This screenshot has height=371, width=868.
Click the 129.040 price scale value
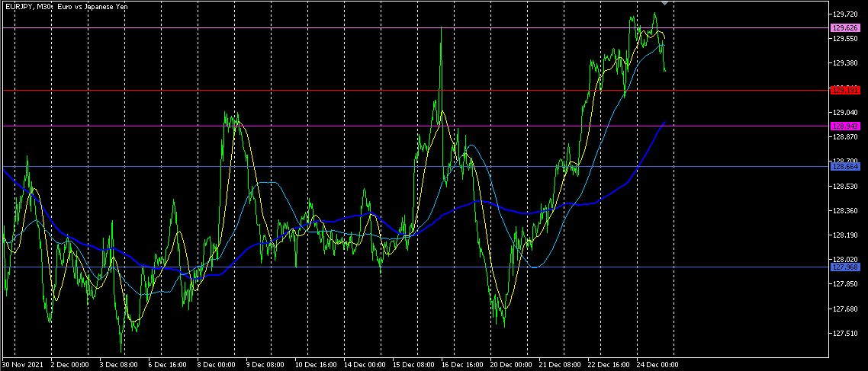tap(845, 112)
